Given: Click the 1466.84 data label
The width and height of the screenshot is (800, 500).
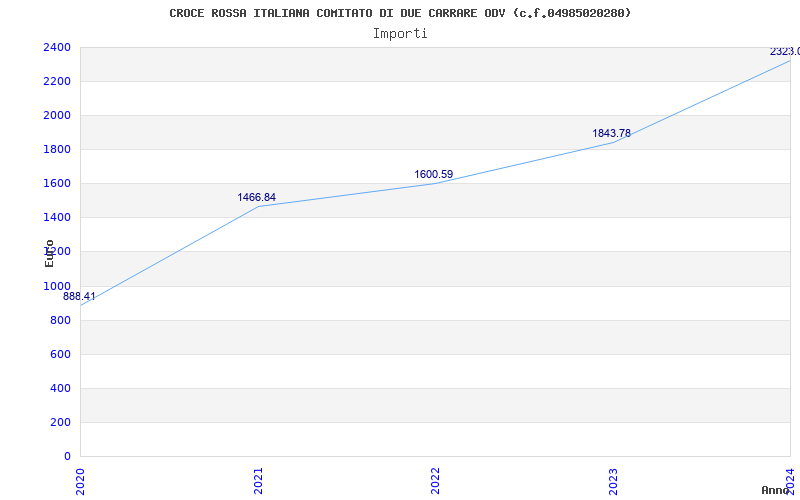Looking at the screenshot, I should tap(257, 197).
